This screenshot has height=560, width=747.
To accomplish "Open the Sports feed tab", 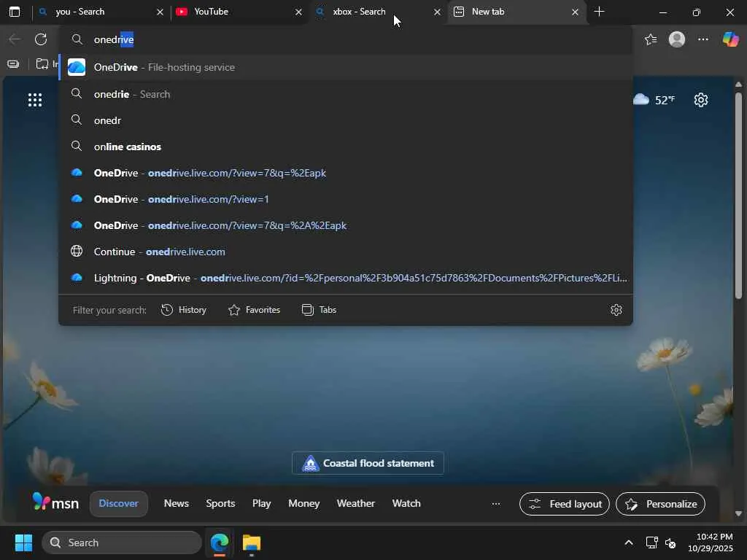I will [x=220, y=503].
